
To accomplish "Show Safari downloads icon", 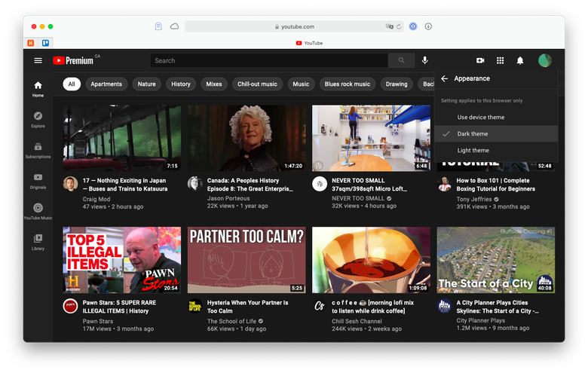I will (x=428, y=26).
